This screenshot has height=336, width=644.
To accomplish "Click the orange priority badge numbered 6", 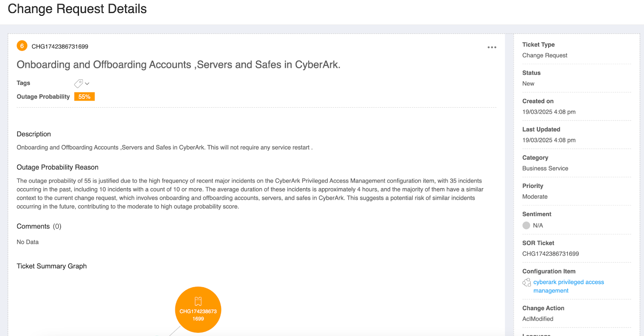I will [x=22, y=46].
